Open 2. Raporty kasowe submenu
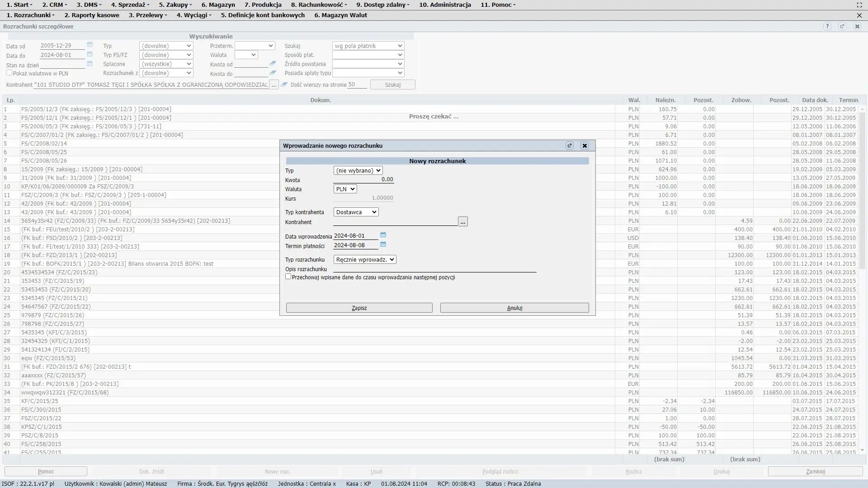 pyautogui.click(x=92, y=15)
